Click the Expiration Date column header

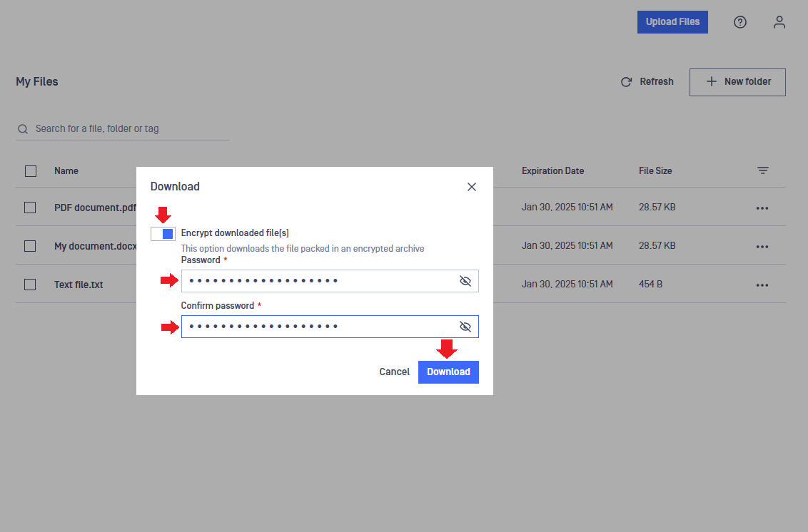(x=553, y=171)
